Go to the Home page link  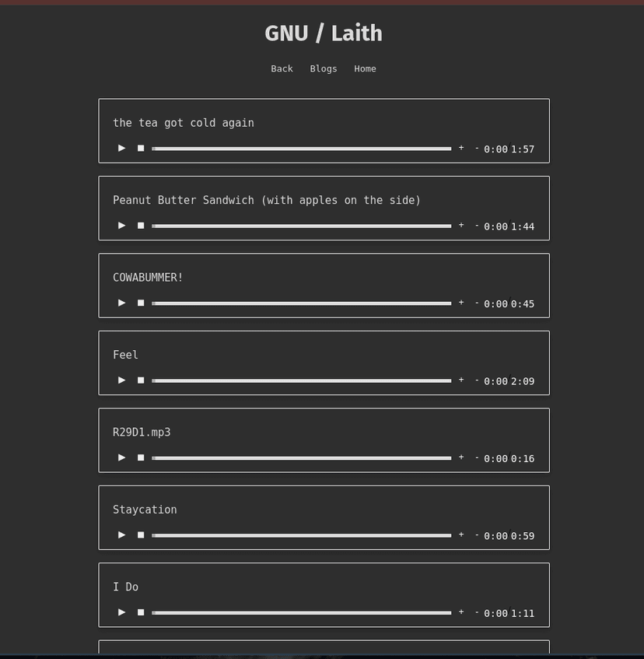[365, 68]
